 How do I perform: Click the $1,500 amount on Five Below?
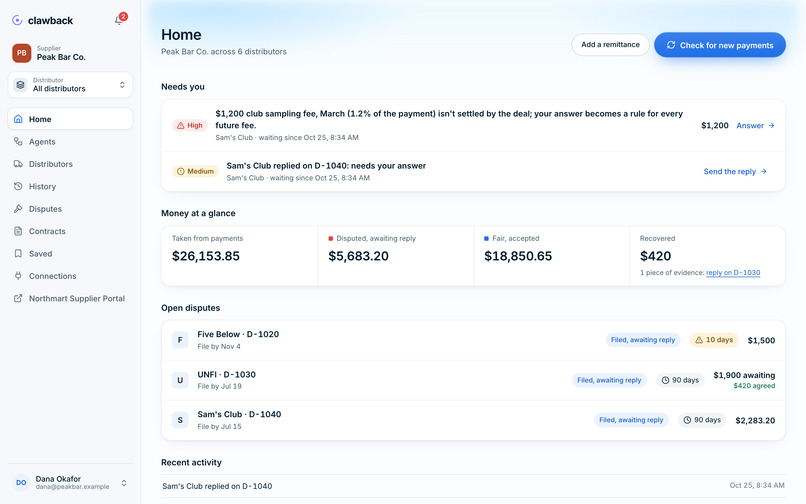(x=761, y=340)
